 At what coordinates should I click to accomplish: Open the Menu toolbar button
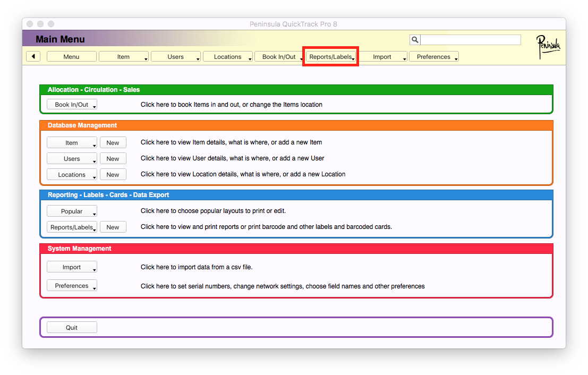(71, 57)
